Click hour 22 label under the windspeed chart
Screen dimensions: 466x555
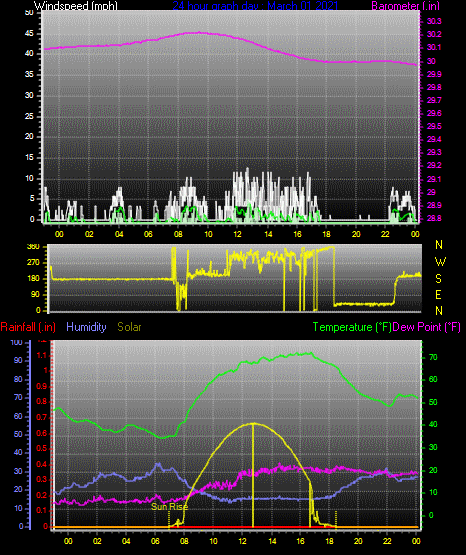coord(385,234)
